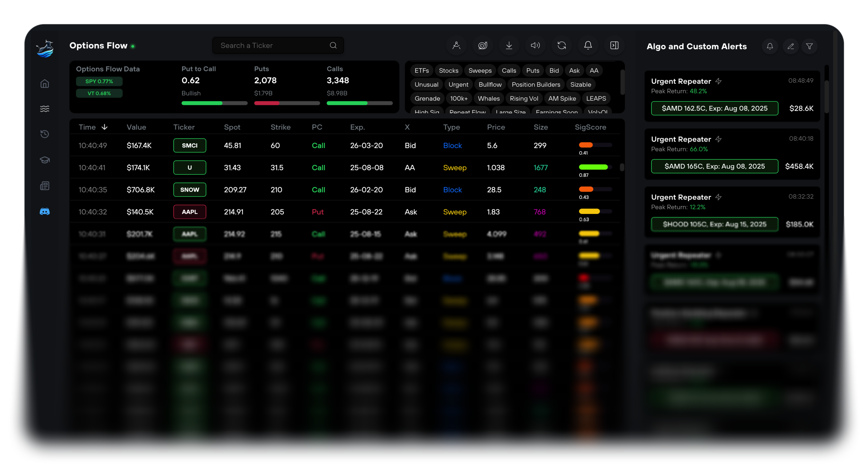Viewport: 868px width, 469px height.
Task: Enable the Whales filter chip
Action: [x=488, y=99]
